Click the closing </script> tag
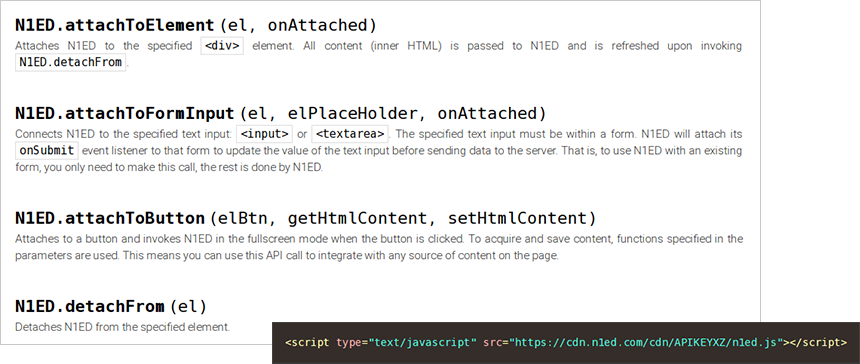This screenshot has width=860, height=364. pos(818,343)
